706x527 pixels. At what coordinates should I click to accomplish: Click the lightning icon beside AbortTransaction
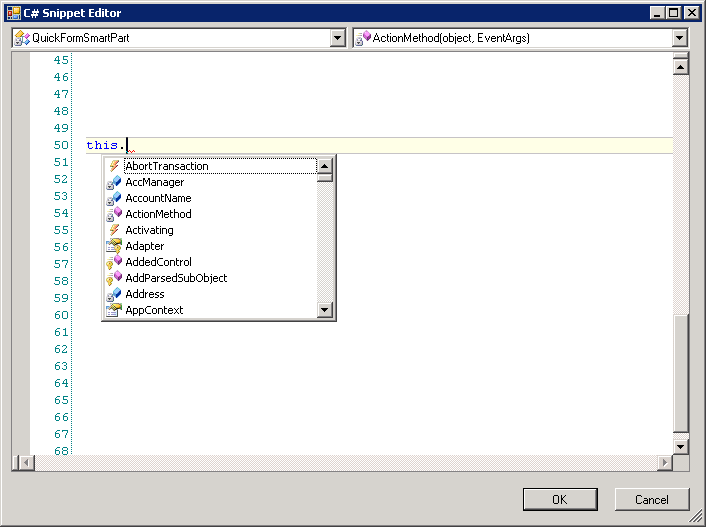point(114,166)
